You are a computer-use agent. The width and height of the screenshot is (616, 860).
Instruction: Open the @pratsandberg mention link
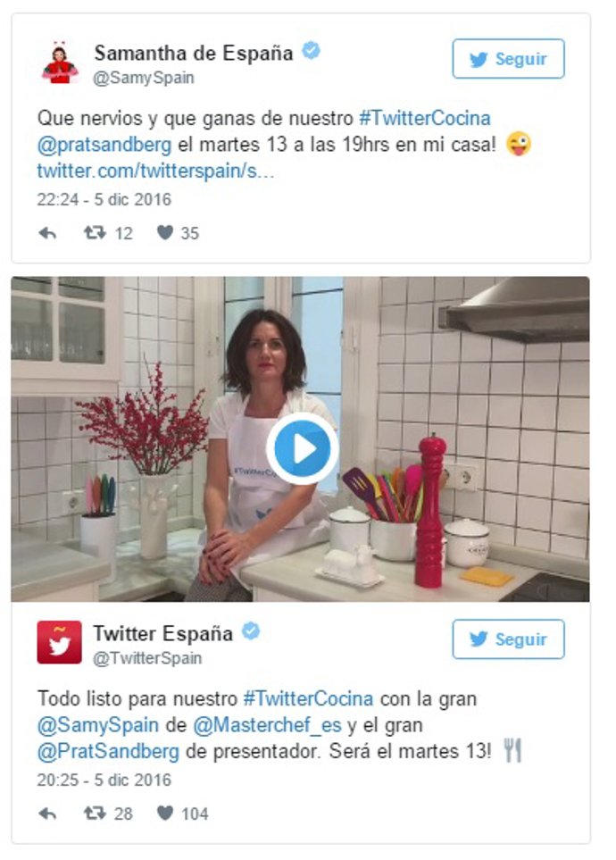tap(104, 145)
